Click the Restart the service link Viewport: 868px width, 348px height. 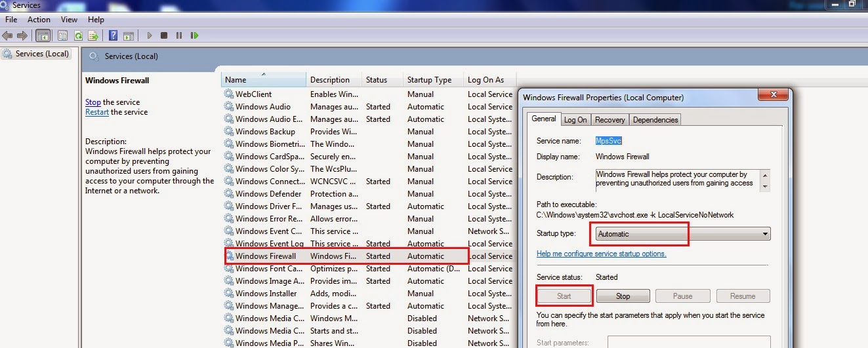point(97,112)
